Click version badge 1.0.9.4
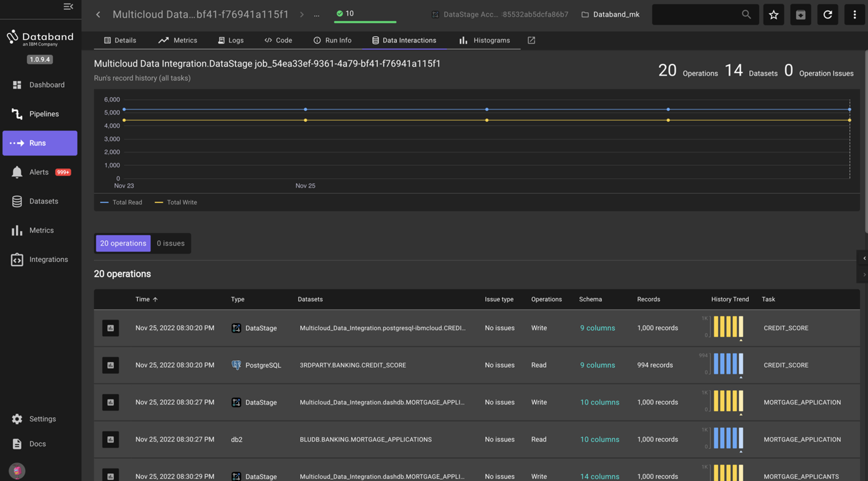The image size is (868, 481). pyautogui.click(x=40, y=60)
